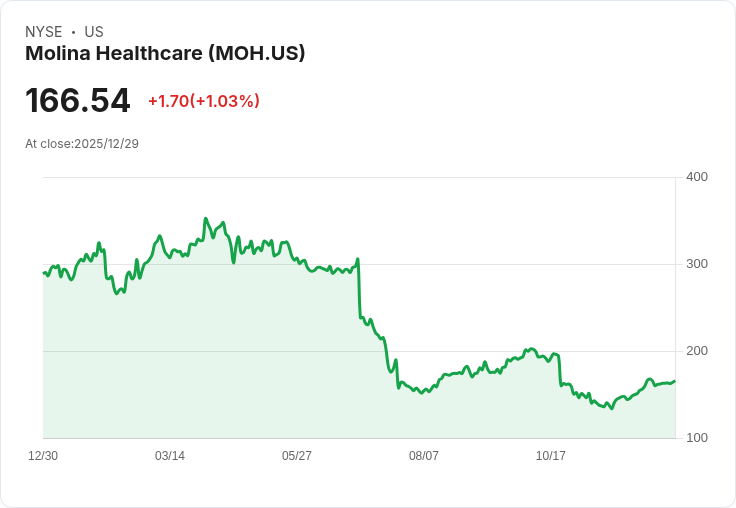
Task: Click the lowest point of the price line
Action: 612,408
